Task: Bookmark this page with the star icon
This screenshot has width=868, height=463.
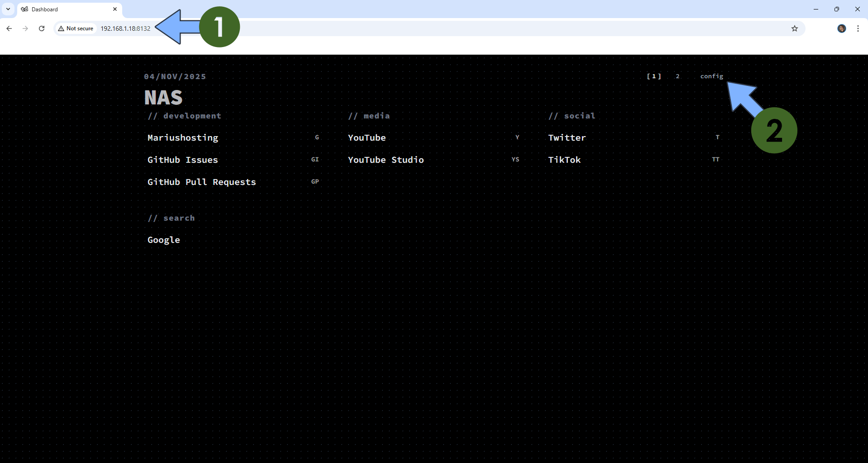Action: [x=795, y=28]
